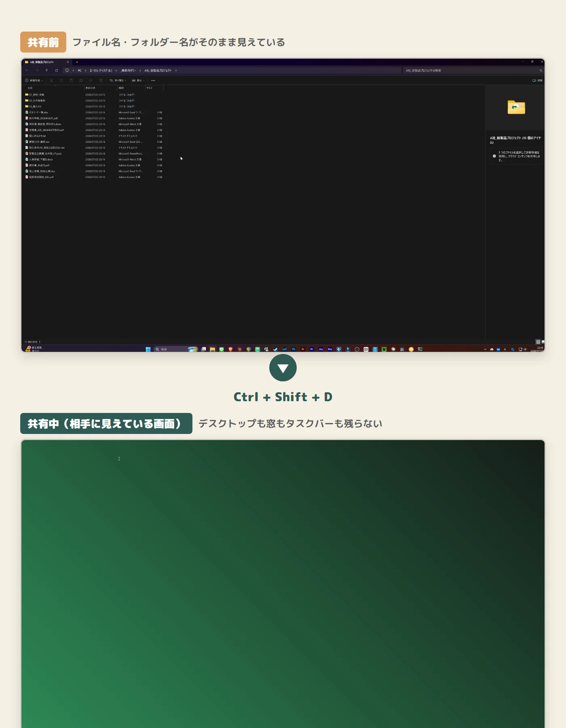Go back with the Explorer back arrow
This screenshot has width=566, height=728.
pos(27,70)
